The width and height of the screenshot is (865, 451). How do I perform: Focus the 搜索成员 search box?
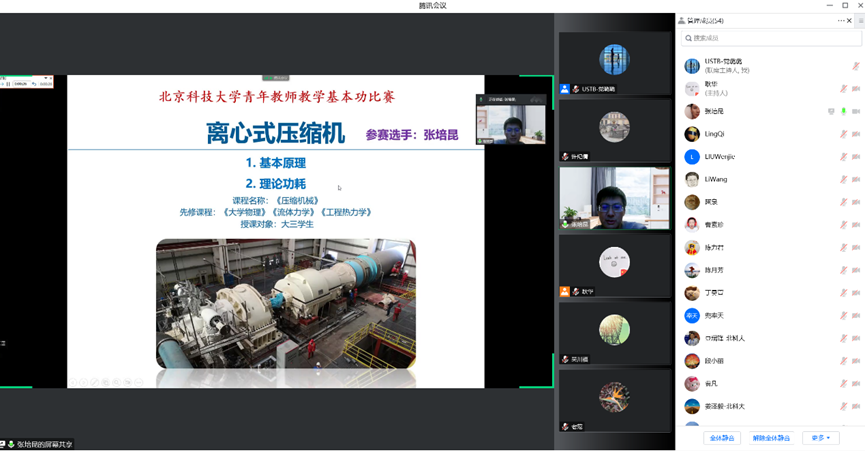[770, 38]
